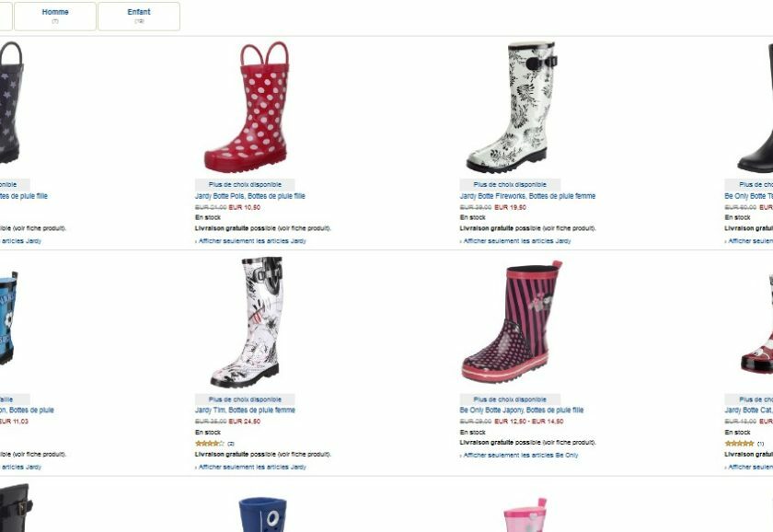Screen dimensions: 773x532
Task: Open the pink striped Japony boot image
Action: pos(513,321)
